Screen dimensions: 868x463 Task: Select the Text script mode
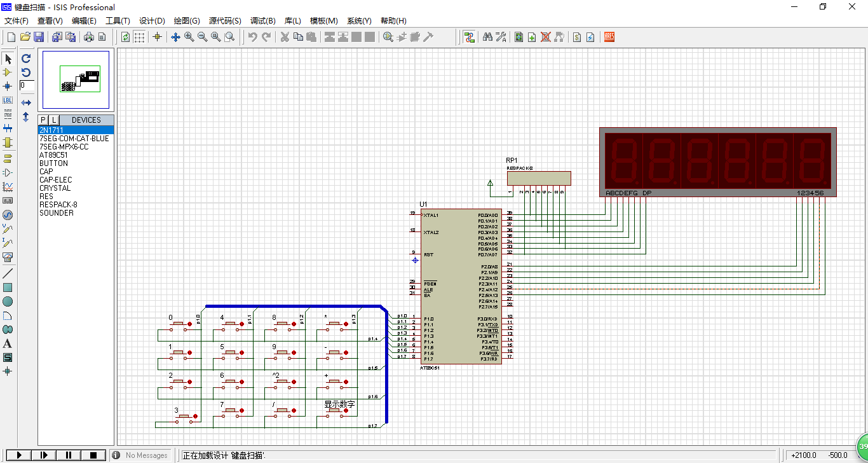click(8, 113)
